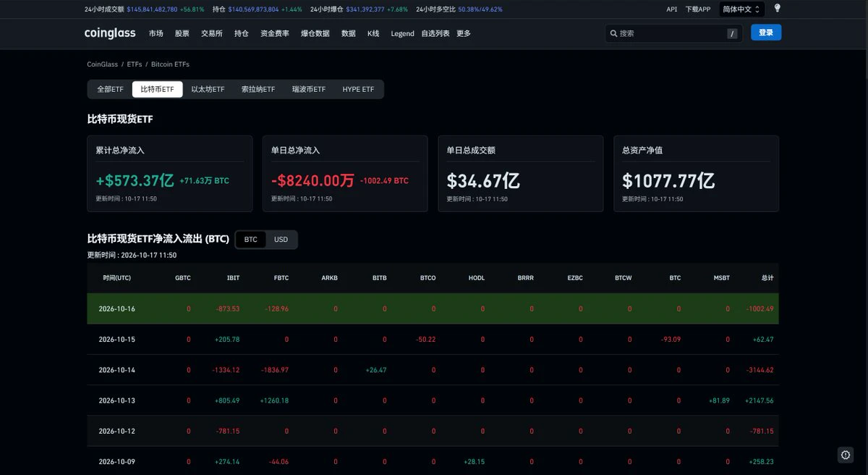
Task: Select the 比特币ETF tab
Action: [158, 89]
